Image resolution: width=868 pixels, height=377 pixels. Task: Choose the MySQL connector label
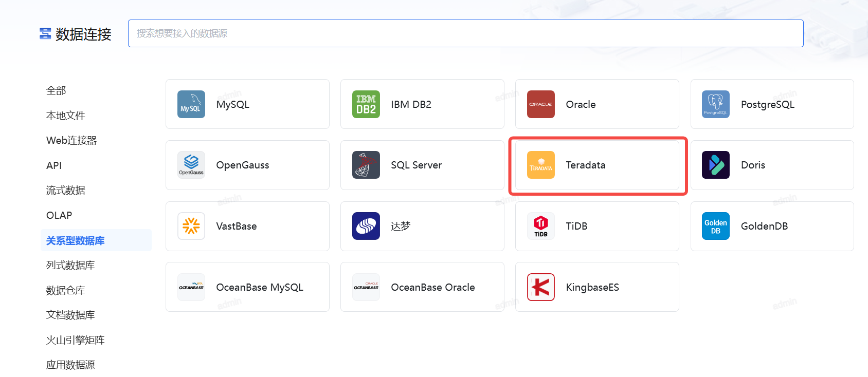233,105
